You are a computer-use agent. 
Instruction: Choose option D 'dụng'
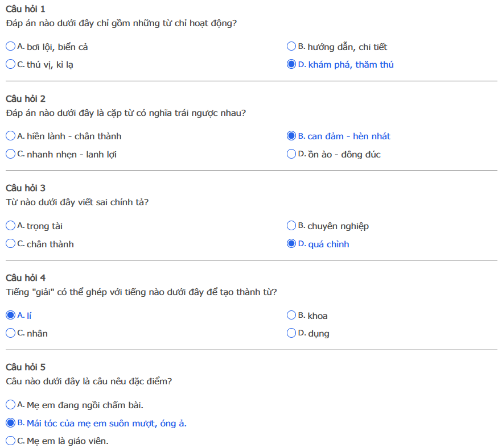pos(291,333)
